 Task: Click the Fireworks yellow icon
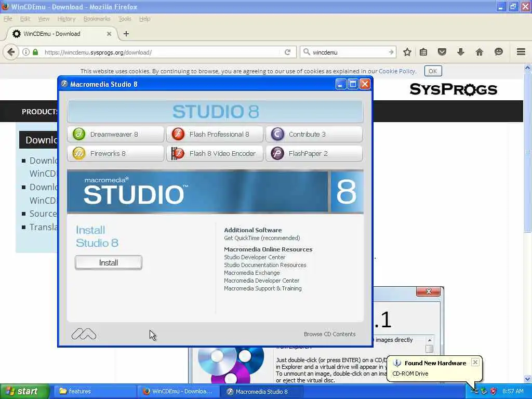pos(79,153)
